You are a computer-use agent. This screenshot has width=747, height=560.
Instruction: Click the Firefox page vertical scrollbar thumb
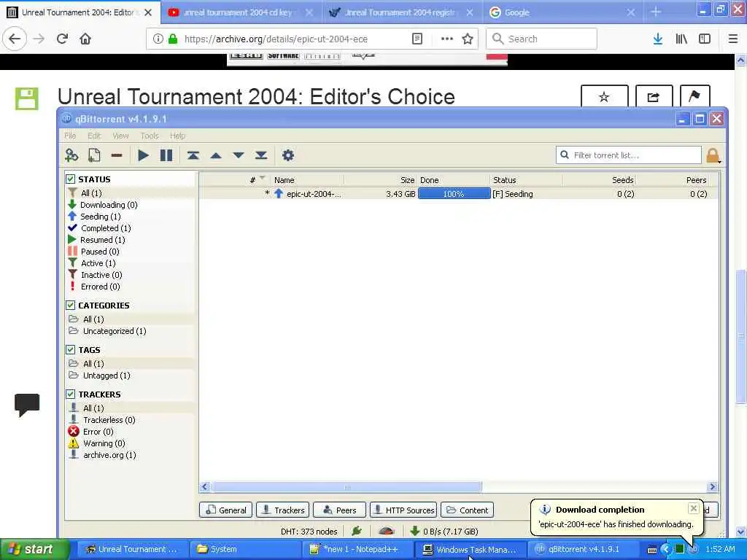pos(740,337)
